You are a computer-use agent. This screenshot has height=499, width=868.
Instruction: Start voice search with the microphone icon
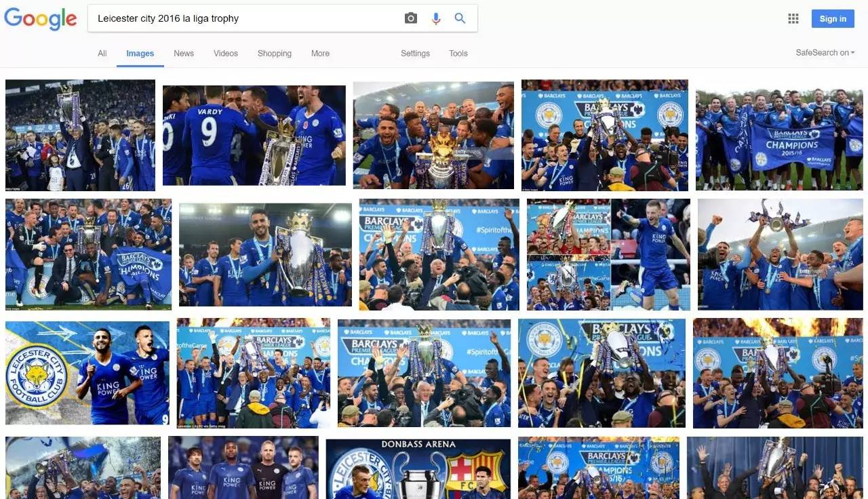[x=436, y=18]
